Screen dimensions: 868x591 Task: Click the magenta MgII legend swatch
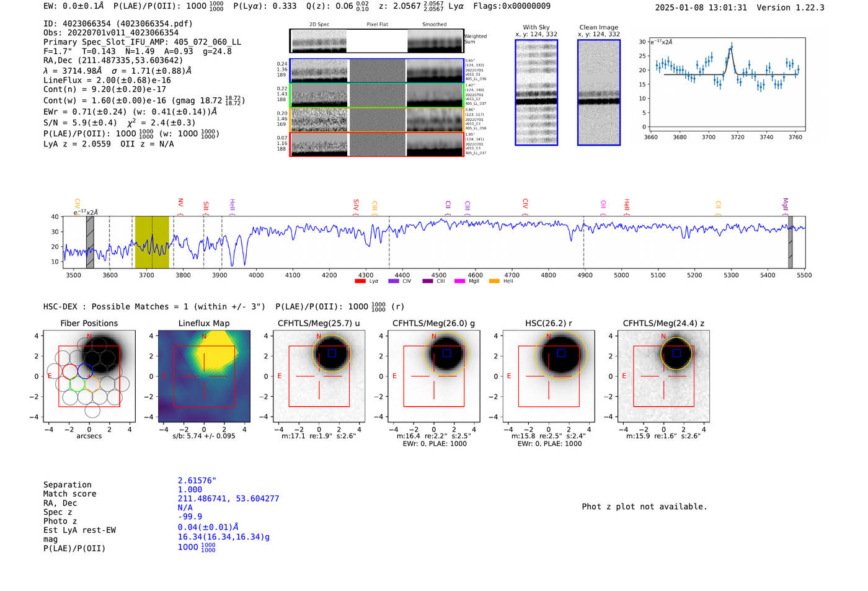click(x=460, y=282)
